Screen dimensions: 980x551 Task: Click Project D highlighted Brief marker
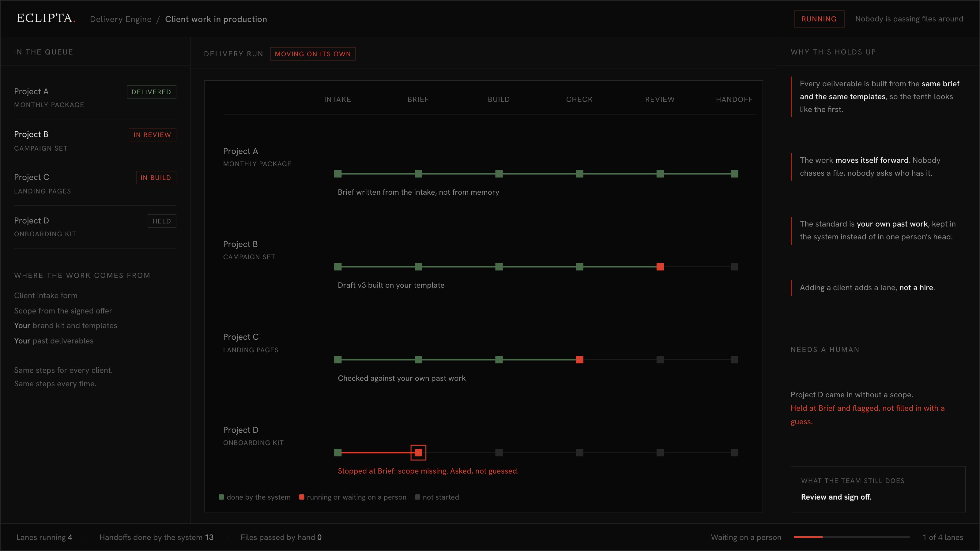[x=418, y=452]
